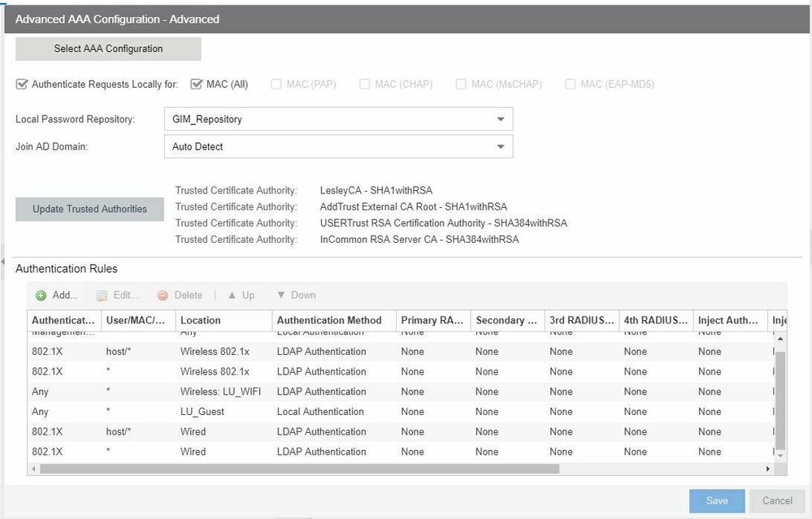Viewport: 812px width, 519px height.
Task: Click the horizontal scrollbar left arrow
Action: tap(33, 469)
